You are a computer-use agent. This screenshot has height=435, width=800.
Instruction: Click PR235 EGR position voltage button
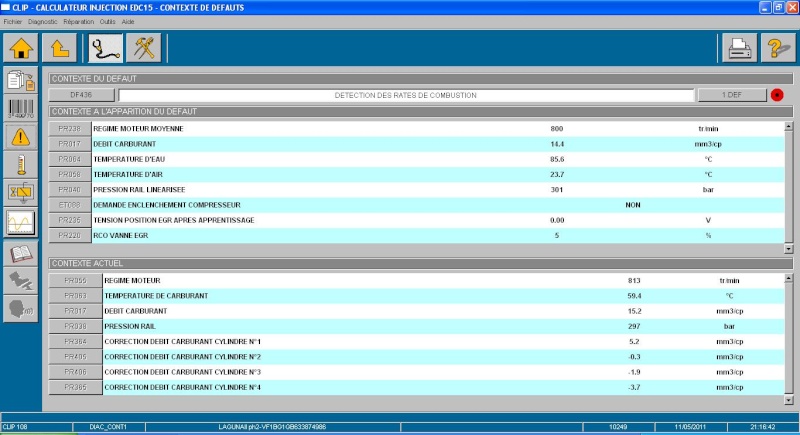pos(70,220)
